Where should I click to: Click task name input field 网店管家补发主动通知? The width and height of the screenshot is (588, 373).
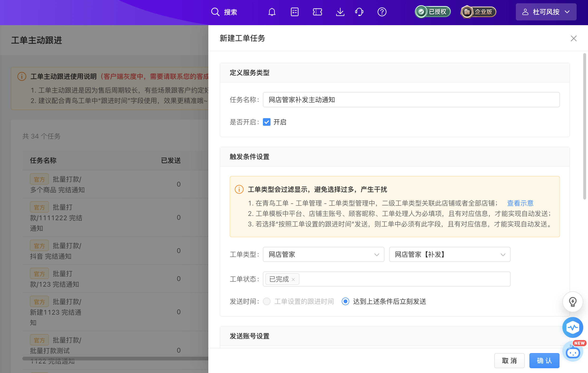pyautogui.click(x=411, y=100)
